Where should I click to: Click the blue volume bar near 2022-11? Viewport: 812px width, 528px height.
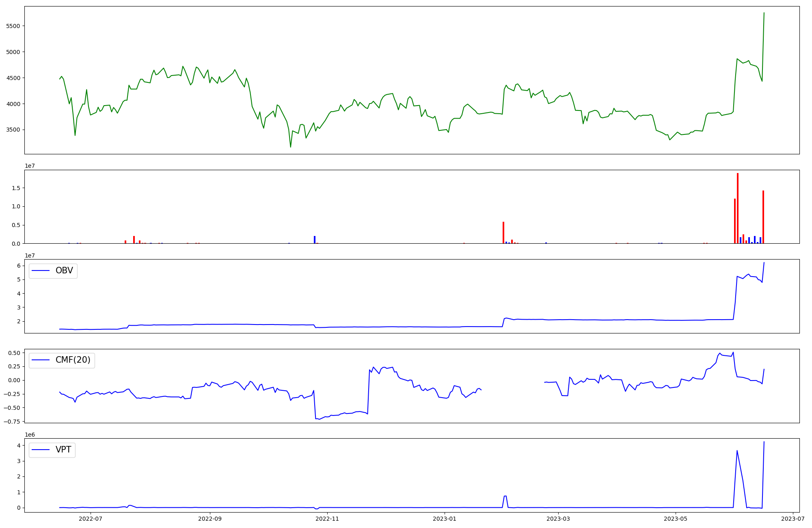(x=315, y=240)
